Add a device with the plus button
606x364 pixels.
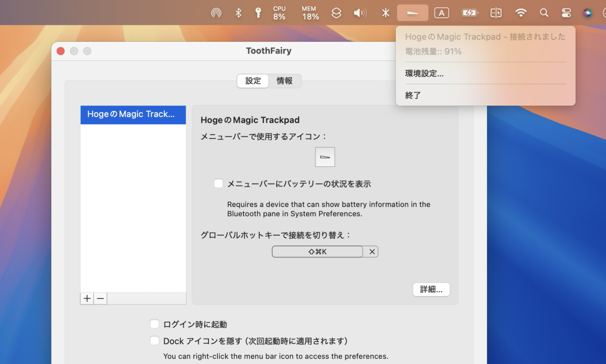point(87,298)
